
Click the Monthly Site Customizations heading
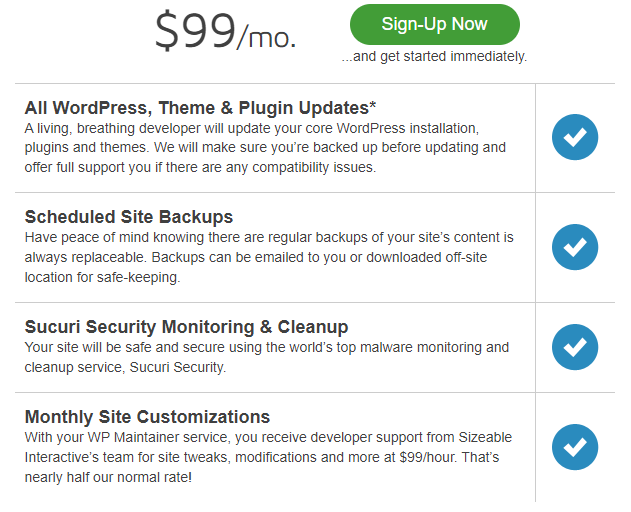pos(147,417)
